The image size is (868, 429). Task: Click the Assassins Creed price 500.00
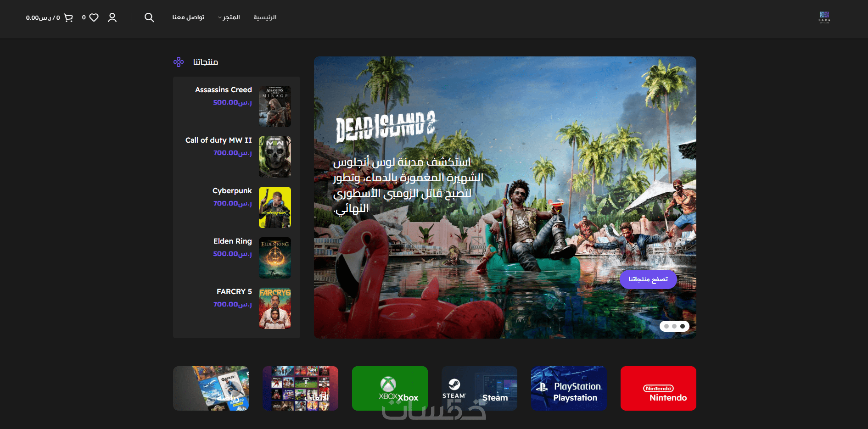[233, 102]
